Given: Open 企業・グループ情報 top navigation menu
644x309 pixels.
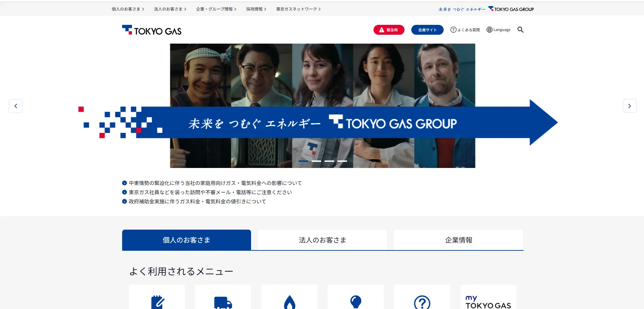Looking at the screenshot, I should pos(216,9).
